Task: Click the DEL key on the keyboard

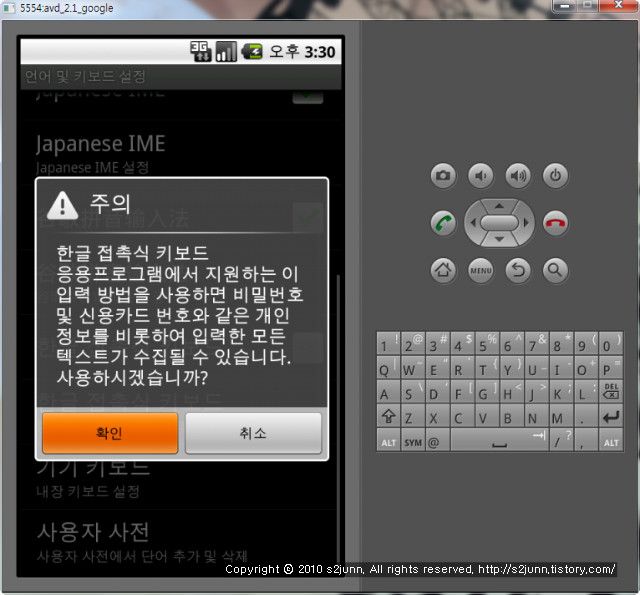Action: pos(611,391)
